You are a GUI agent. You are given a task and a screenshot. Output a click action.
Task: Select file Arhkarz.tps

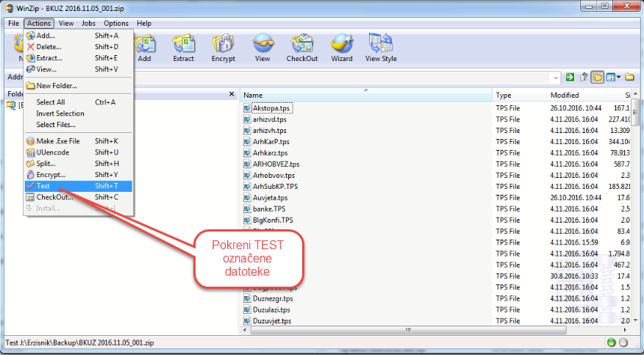tap(271, 153)
